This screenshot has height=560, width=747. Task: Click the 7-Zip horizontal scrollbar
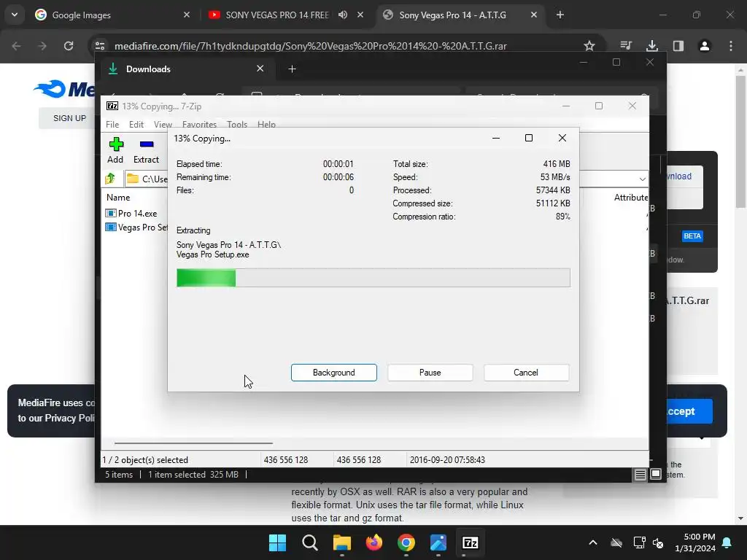[193, 443]
